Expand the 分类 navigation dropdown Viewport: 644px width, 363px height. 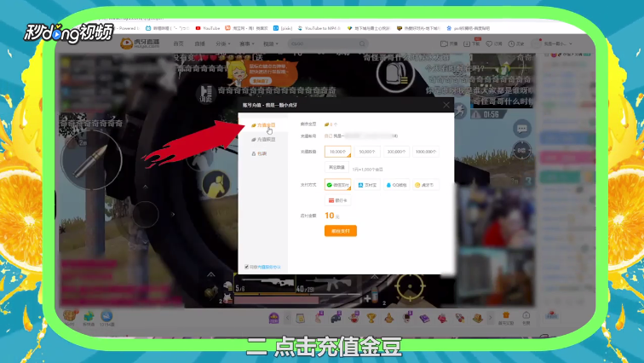[222, 43]
